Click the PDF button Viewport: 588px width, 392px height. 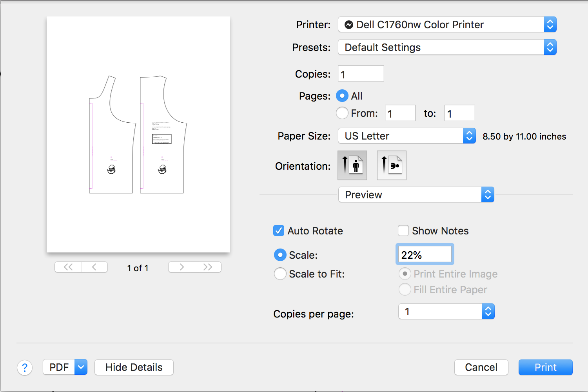click(59, 367)
